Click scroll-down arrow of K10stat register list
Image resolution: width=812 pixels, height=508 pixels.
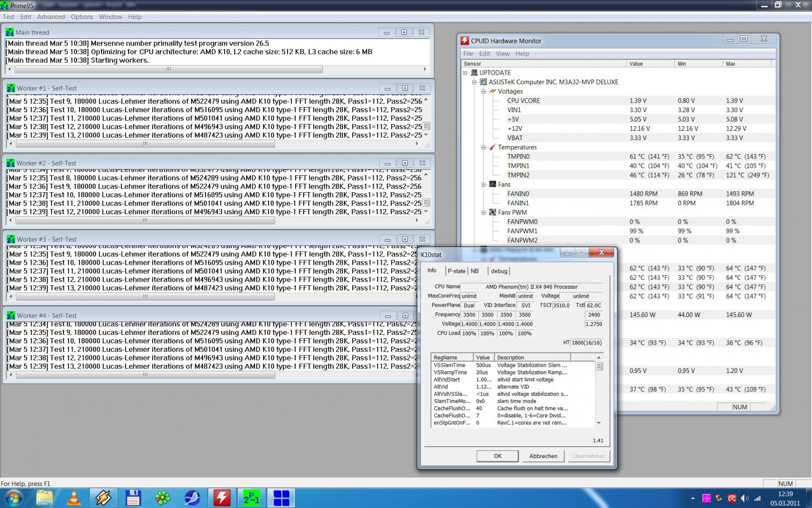pos(599,423)
